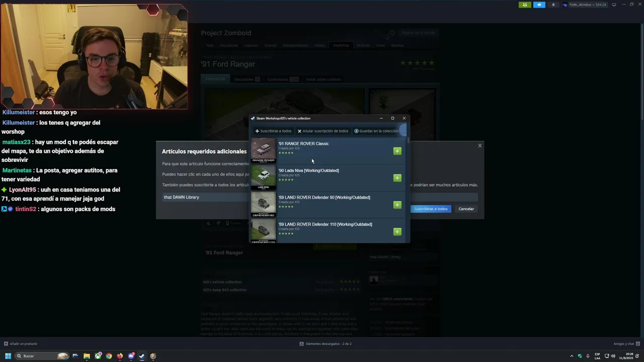Open the Capturas hub tab
This screenshot has width=644, height=362.
tap(251, 45)
